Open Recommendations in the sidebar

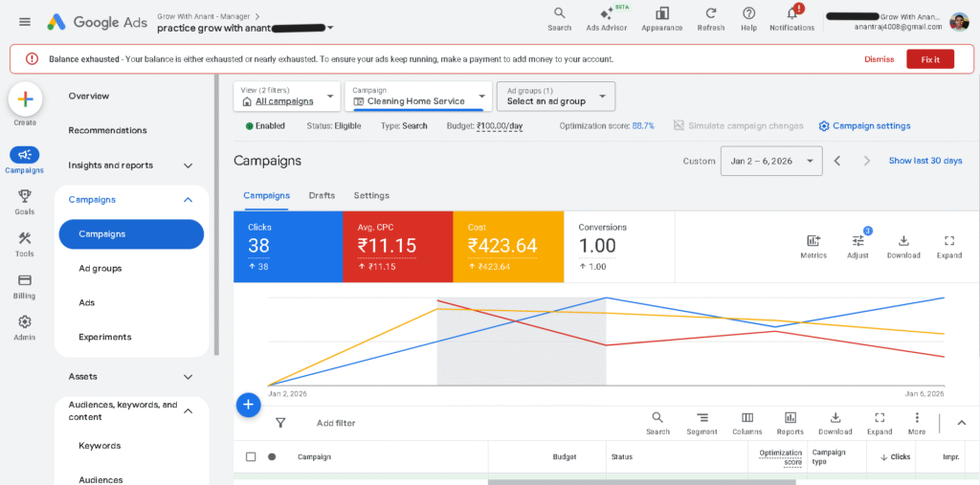click(x=107, y=131)
